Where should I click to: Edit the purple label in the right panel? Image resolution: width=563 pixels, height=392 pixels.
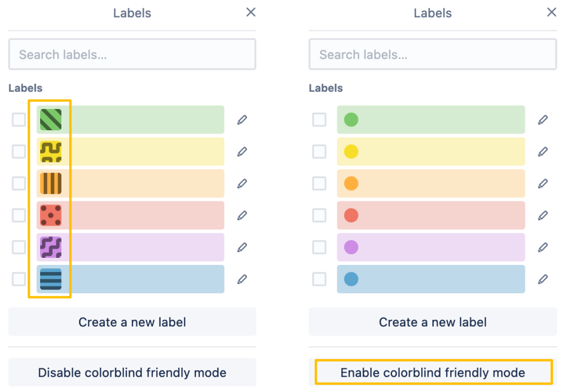pos(543,247)
